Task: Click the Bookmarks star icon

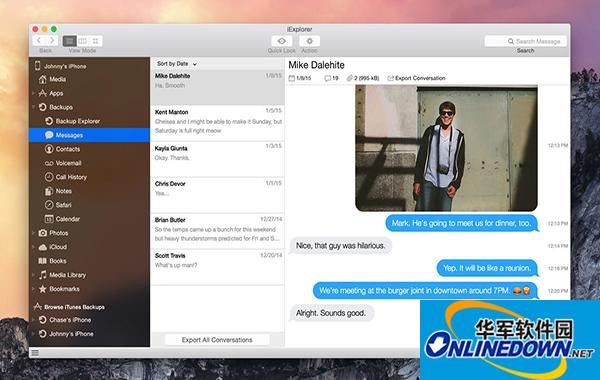Action: [x=42, y=289]
